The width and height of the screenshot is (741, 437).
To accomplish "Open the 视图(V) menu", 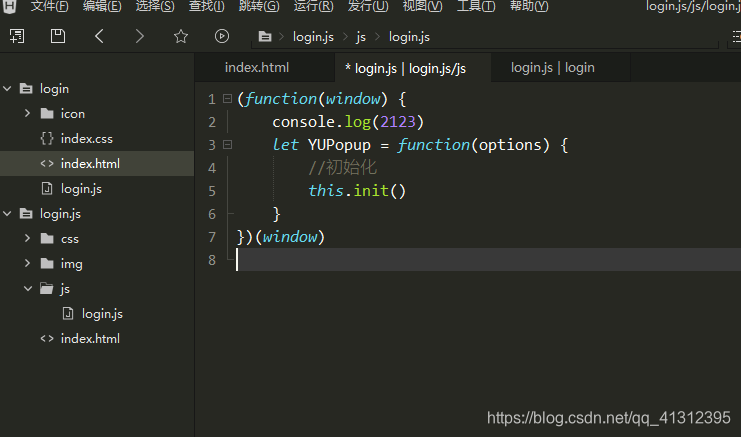I will (422, 7).
